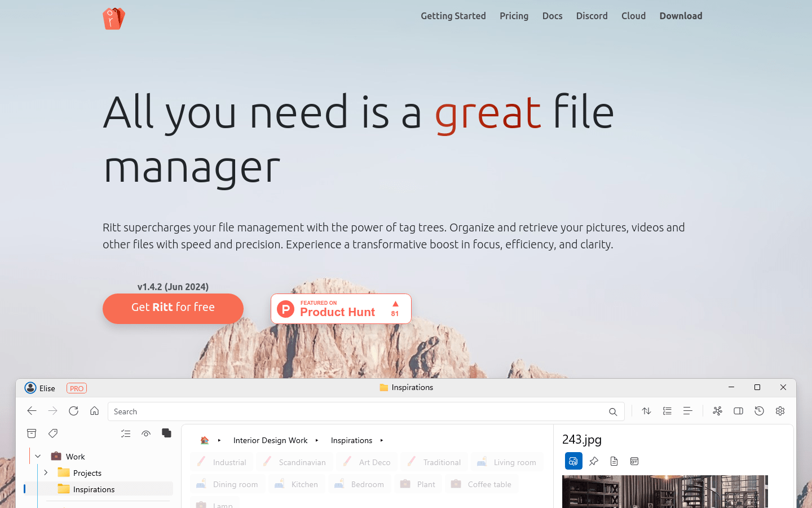Click the 243.jpg preview image
The image size is (812, 508).
[665, 492]
